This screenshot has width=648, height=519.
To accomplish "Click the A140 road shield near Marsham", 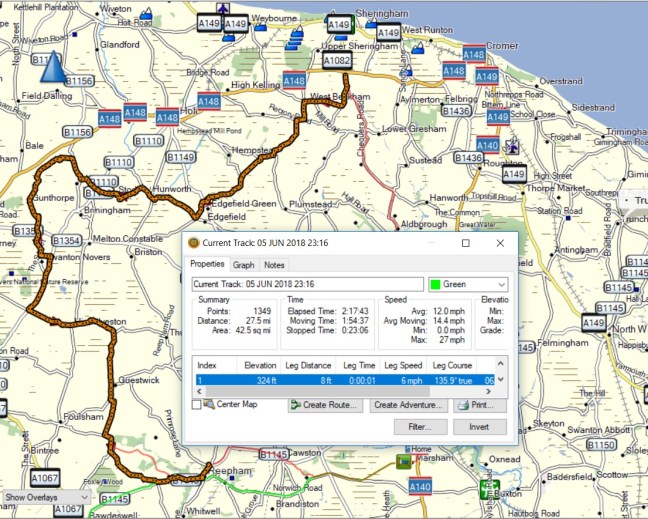I will coord(421,486).
